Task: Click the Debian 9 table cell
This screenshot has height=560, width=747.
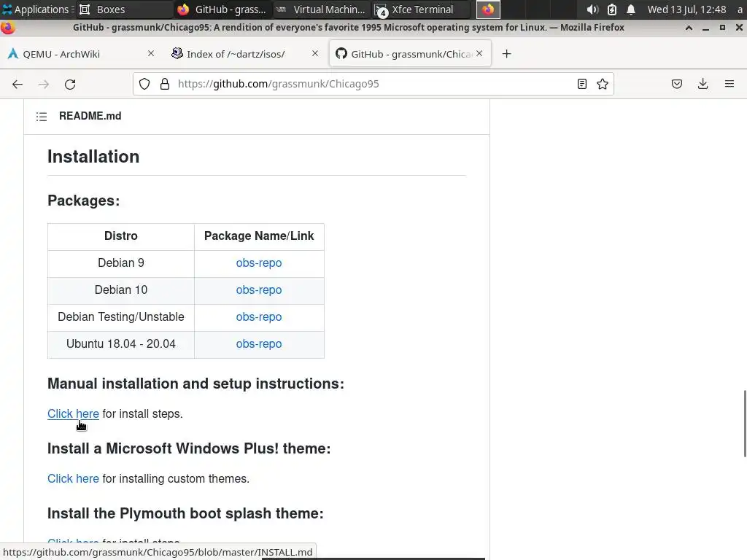Action: (121, 262)
